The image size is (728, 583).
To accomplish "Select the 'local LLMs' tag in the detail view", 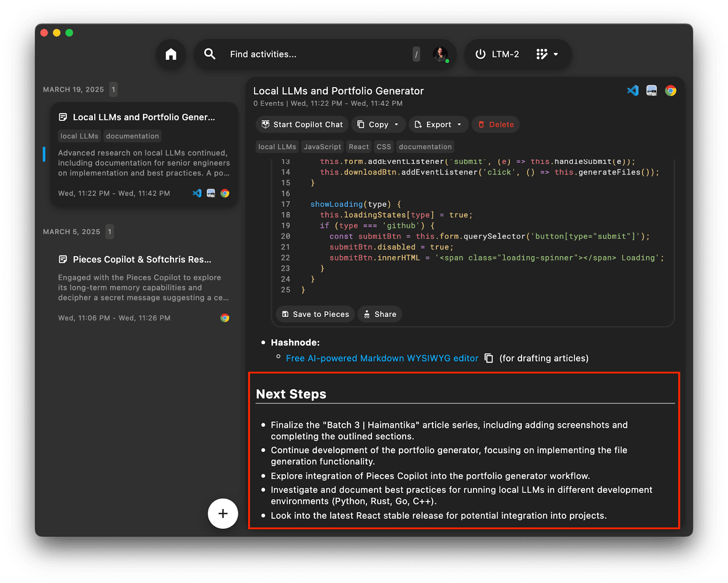I will tap(277, 146).
